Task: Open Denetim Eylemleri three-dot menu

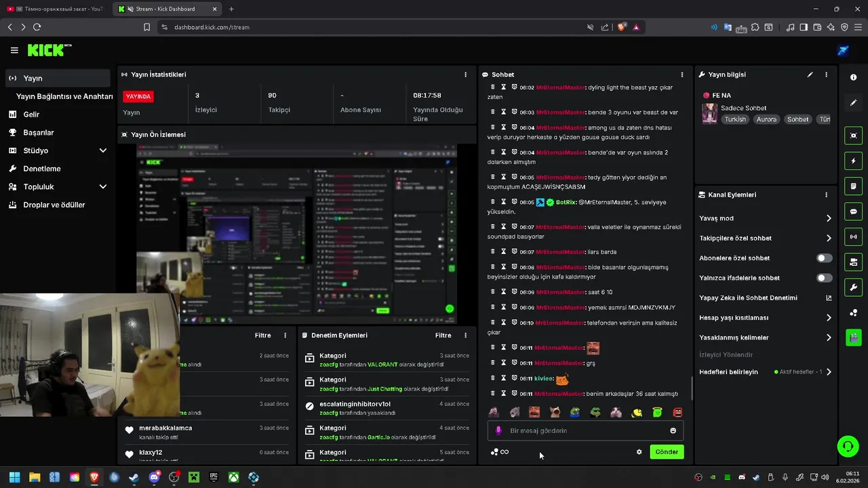Action: pos(465,335)
